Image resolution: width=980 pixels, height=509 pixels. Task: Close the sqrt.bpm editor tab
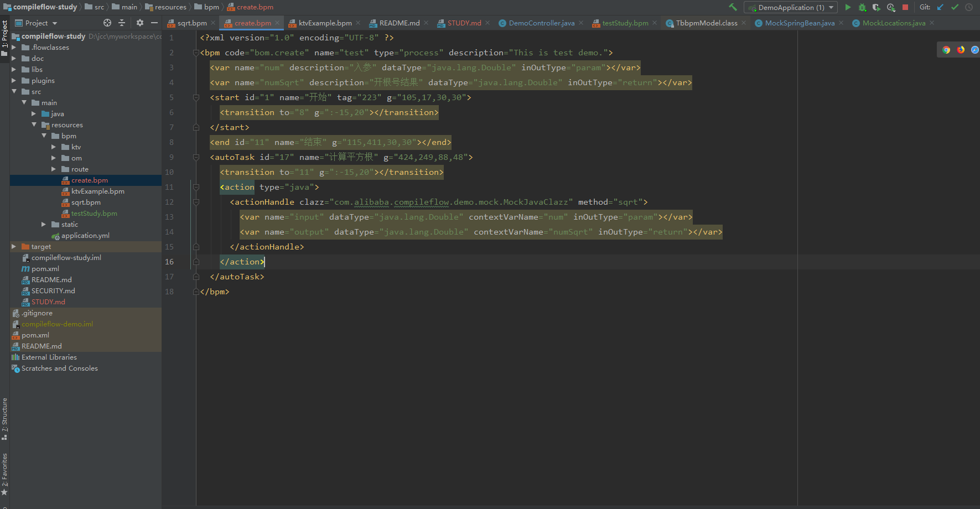coord(213,23)
